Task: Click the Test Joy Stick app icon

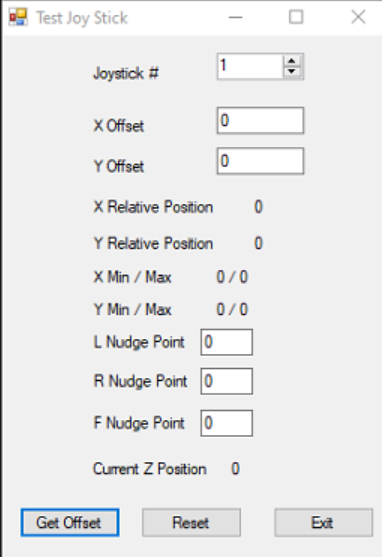Action: [18, 17]
